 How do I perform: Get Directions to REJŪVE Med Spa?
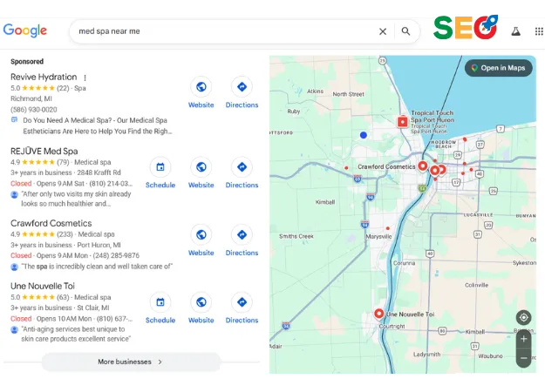click(x=242, y=167)
